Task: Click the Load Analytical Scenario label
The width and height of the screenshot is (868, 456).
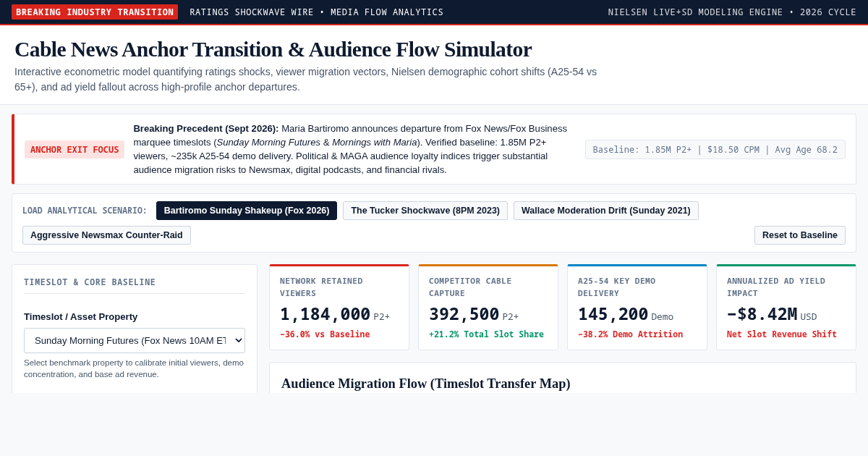Action: [85, 211]
